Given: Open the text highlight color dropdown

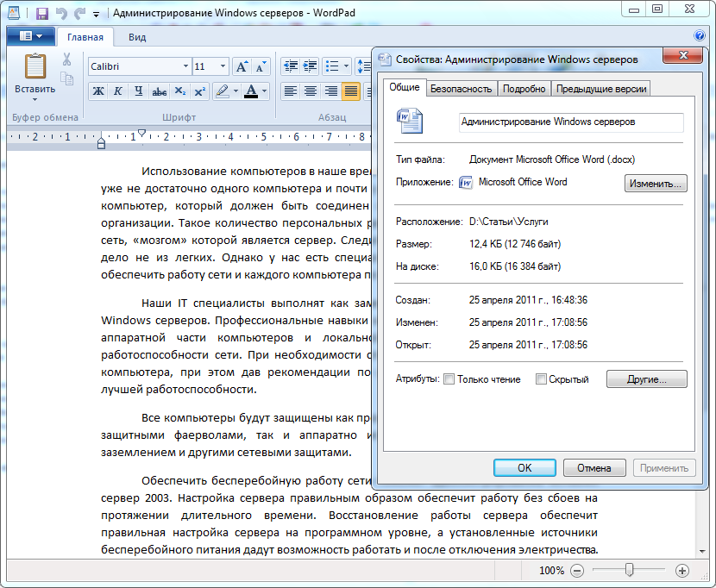Looking at the screenshot, I should tap(236, 92).
